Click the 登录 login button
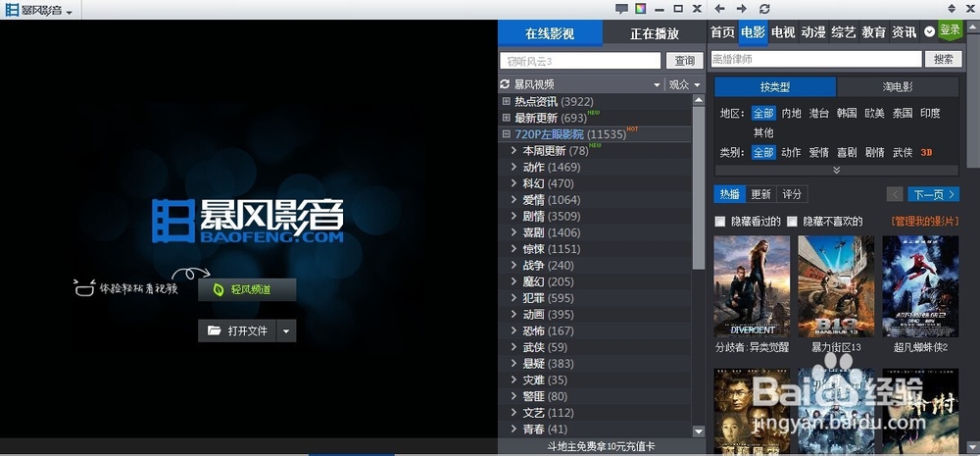The width and height of the screenshot is (980, 456). 950,29
